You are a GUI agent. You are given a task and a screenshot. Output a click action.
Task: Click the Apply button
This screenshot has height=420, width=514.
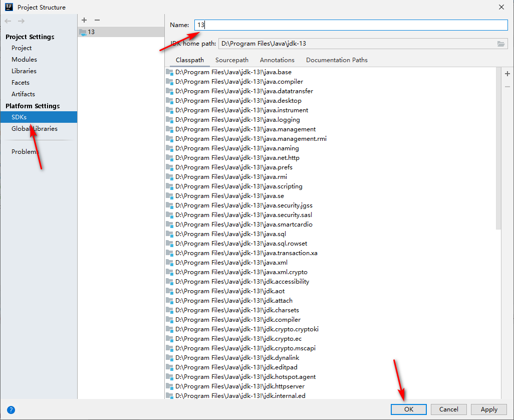488,409
